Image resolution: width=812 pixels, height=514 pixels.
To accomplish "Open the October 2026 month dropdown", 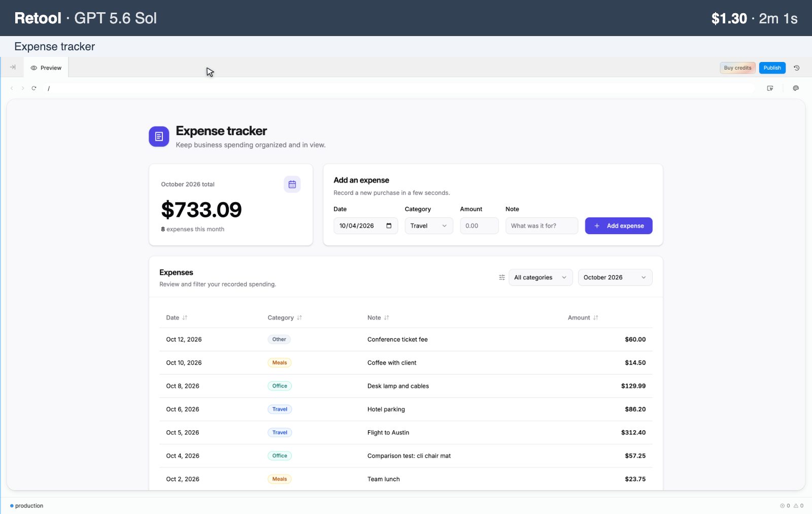I will tap(615, 277).
